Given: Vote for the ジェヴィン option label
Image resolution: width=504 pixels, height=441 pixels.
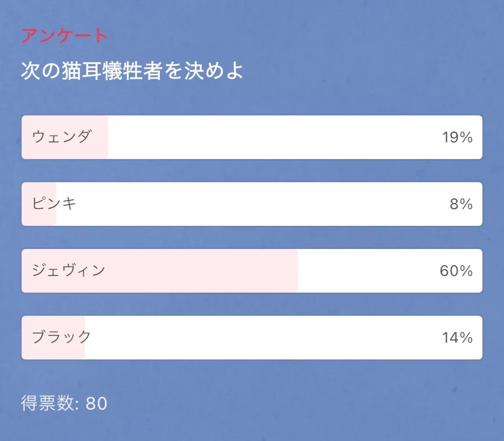Looking at the screenshot, I should (x=68, y=270).
